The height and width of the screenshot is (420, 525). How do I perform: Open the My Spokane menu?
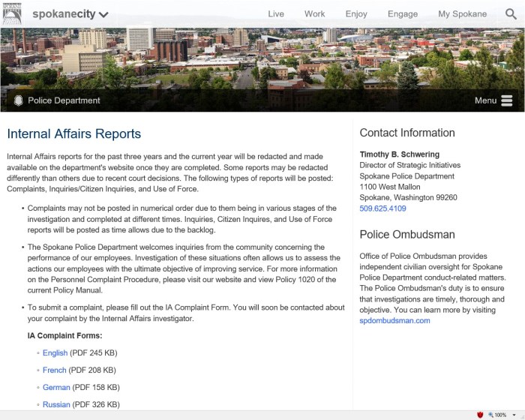coord(463,14)
